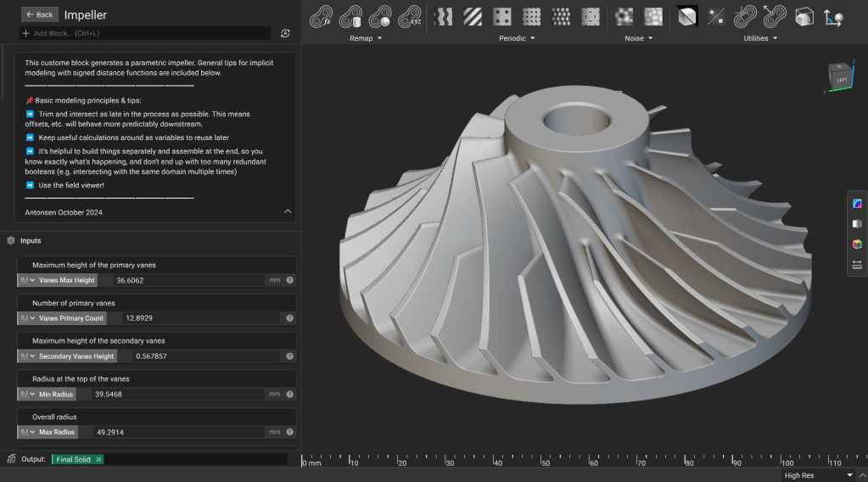Image resolution: width=868 pixels, height=482 pixels.
Task: Remove the Final Solid output tag
Action: (98, 459)
